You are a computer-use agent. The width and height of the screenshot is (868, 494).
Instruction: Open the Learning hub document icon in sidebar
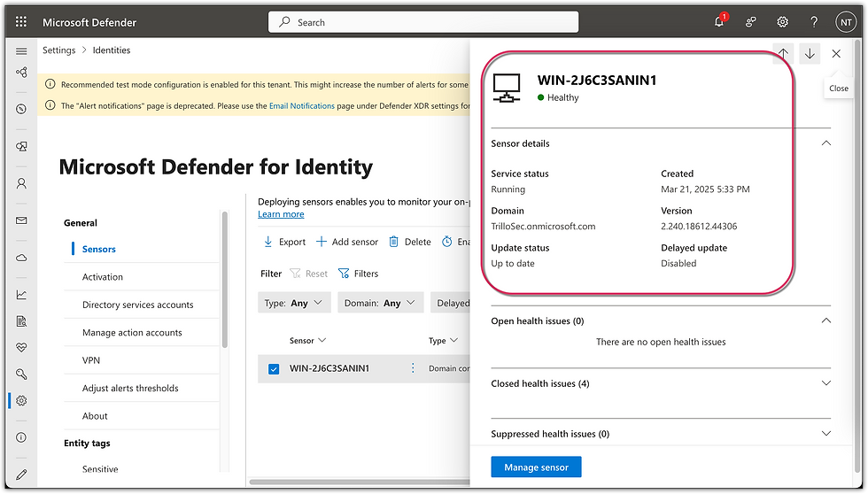pos(21,321)
